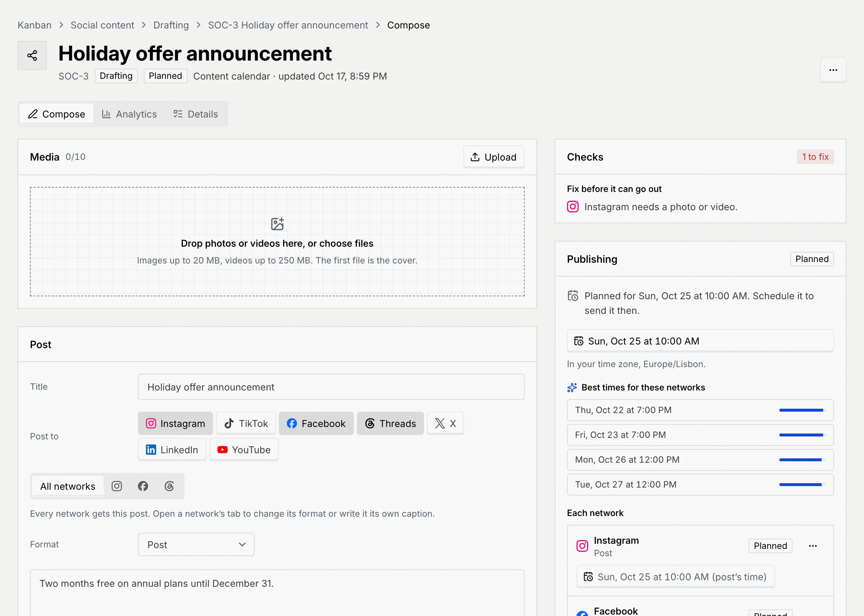Pick best time Fri, Oct 23 at 7:00 PM

tap(700, 435)
